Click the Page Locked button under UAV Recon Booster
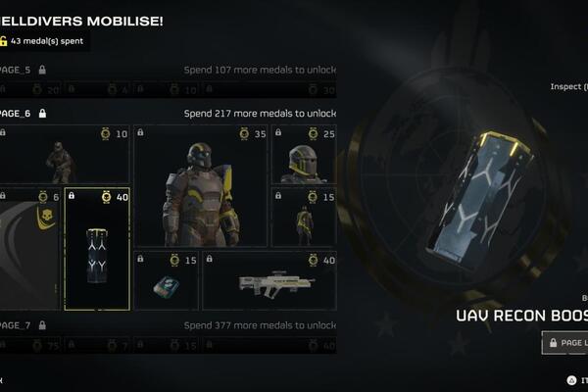The width and height of the screenshot is (588, 392). tap(564, 342)
